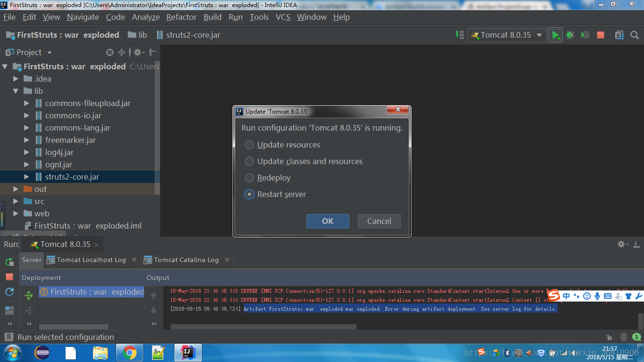This screenshot has height=362, width=644.
Task: Click the Make Project binary icon
Action: click(x=459, y=35)
